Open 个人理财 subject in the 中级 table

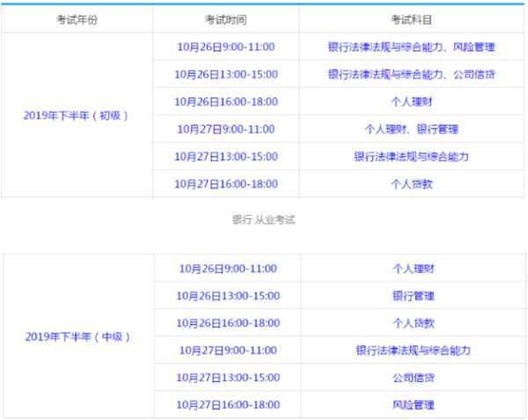pyautogui.click(x=412, y=269)
